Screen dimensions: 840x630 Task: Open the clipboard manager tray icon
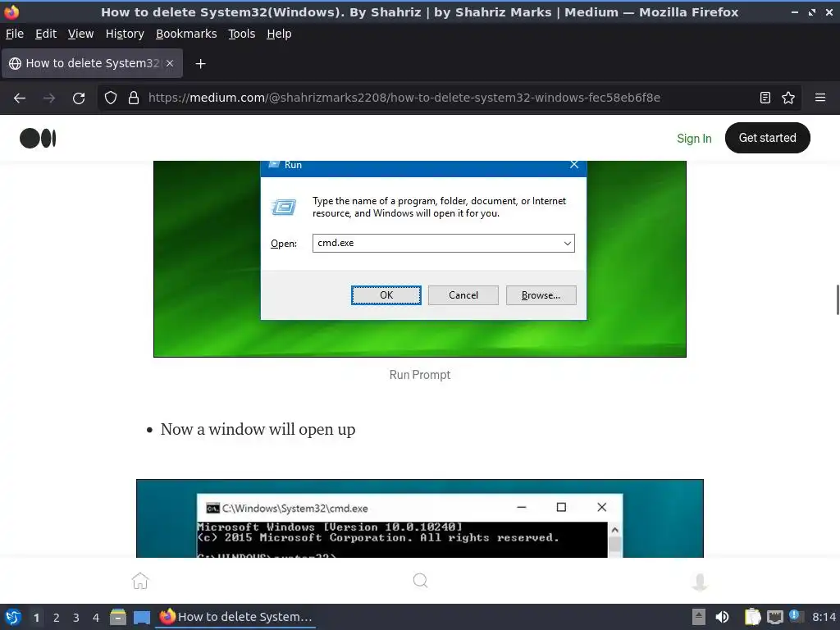[752, 617]
